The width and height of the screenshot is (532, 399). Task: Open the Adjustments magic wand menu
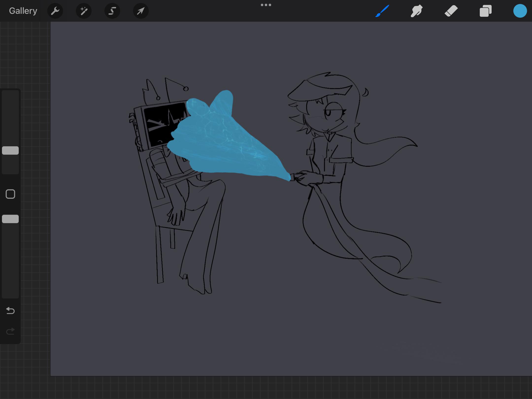84,11
